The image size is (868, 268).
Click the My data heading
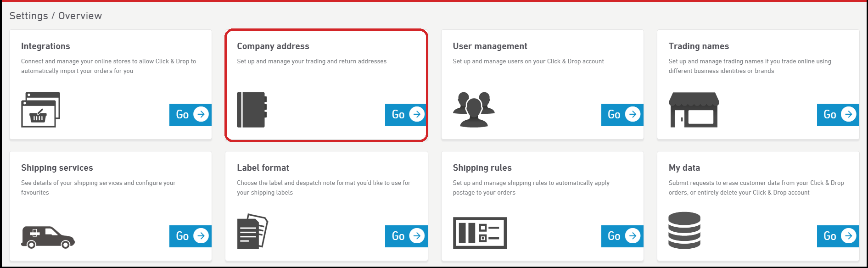[684, 167]
